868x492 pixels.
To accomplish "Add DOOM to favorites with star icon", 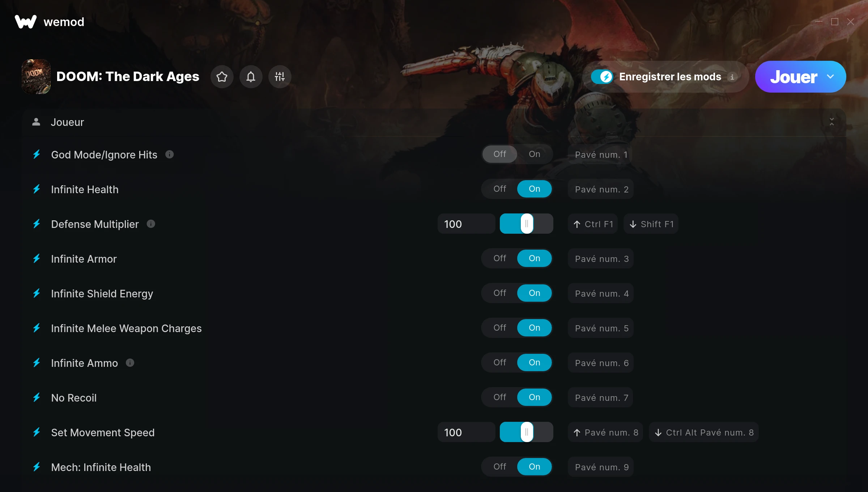I will tap(222, 77).
